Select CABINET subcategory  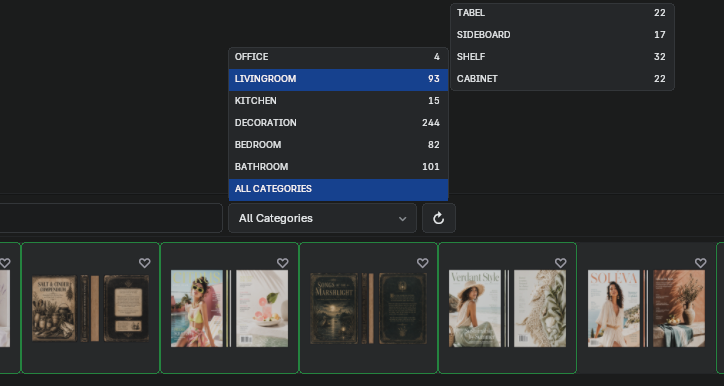tap(562, 79)
